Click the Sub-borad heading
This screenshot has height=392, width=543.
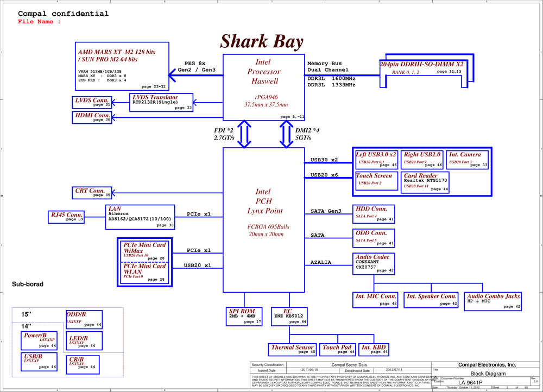click(28, 284)
